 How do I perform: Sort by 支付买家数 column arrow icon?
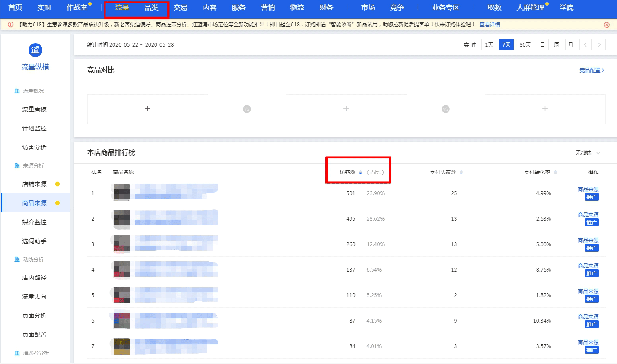pyautogui.click(x=461, y=172)
